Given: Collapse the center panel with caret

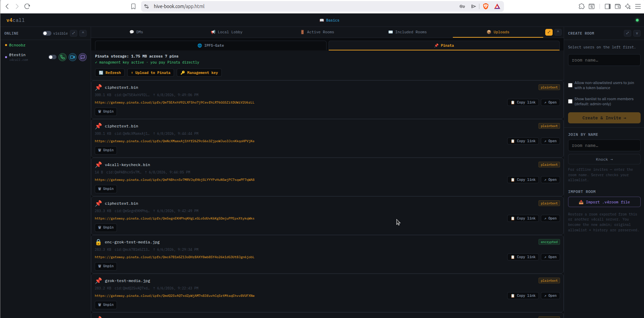Looking at the screenshot, I should [x=558, y=32].
